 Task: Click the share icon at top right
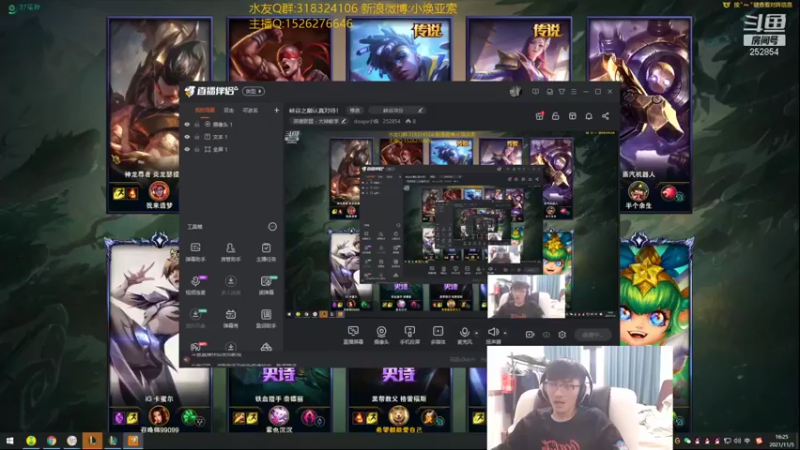point(606,116)
